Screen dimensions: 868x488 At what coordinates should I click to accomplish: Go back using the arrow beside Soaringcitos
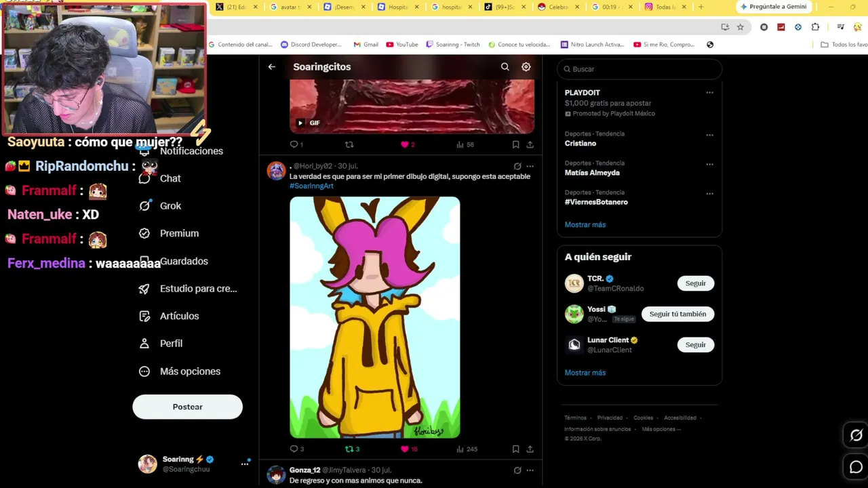pos(271,66)
